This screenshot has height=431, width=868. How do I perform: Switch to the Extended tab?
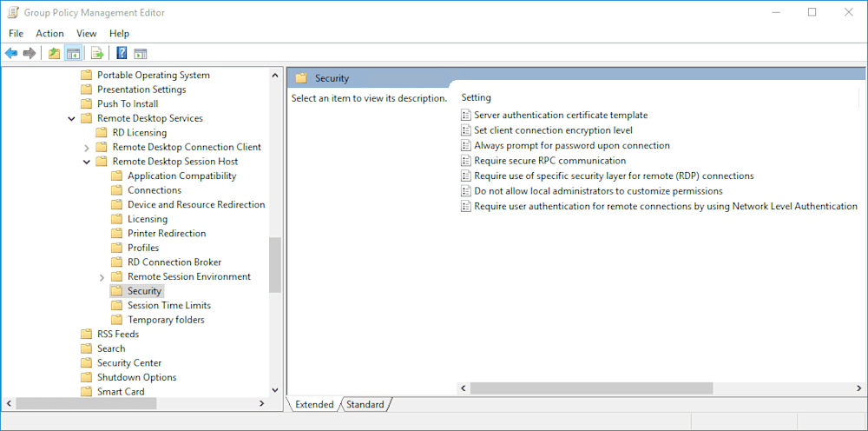click(314, 404)
